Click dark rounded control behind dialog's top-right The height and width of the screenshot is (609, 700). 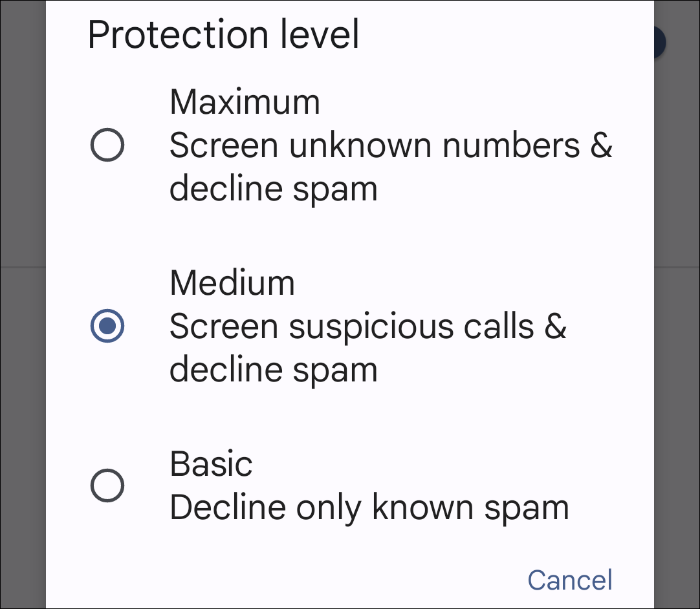[661, 43]
